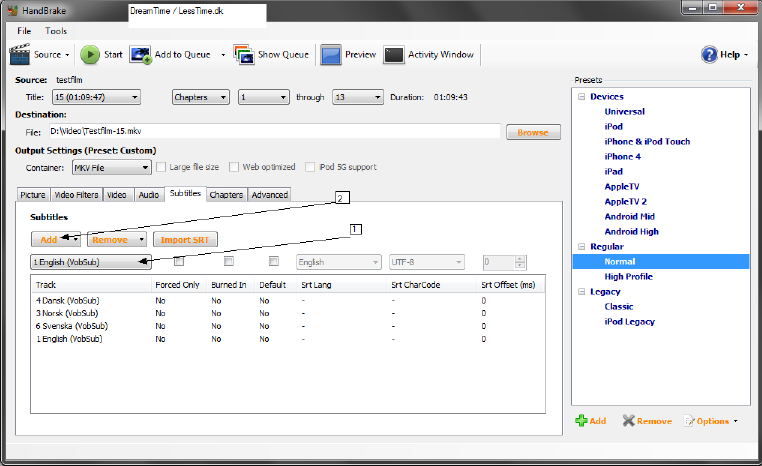The image size is (762, 466).
Task: Toggle the Web optimized checkbox
Action: pyautogui.click(x=234, y=167)
